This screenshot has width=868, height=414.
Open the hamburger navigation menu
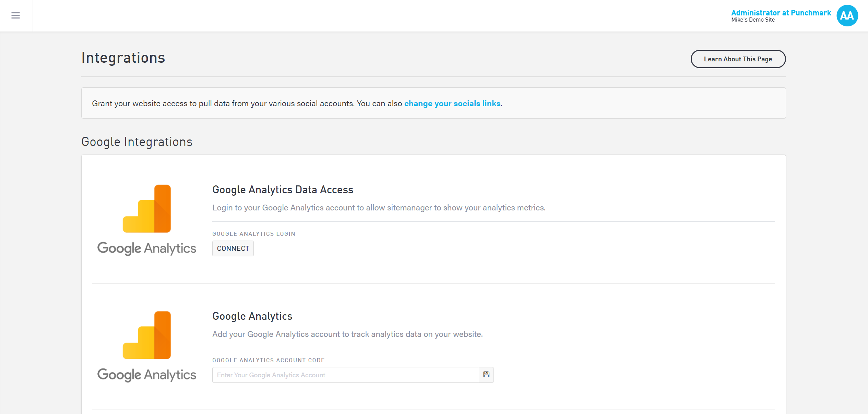[x=15, y=15]
